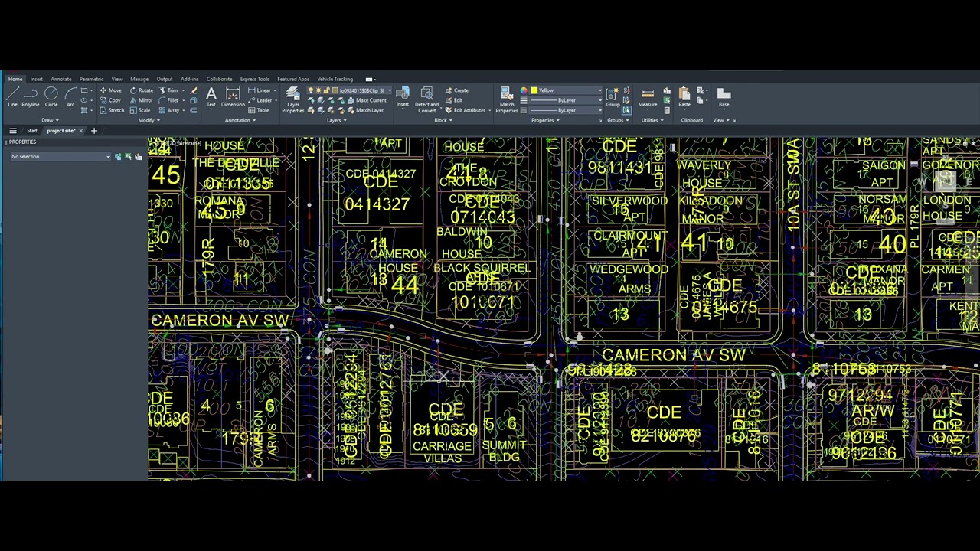Toggle layer on/off lightbulb icon

pos(311,90)
